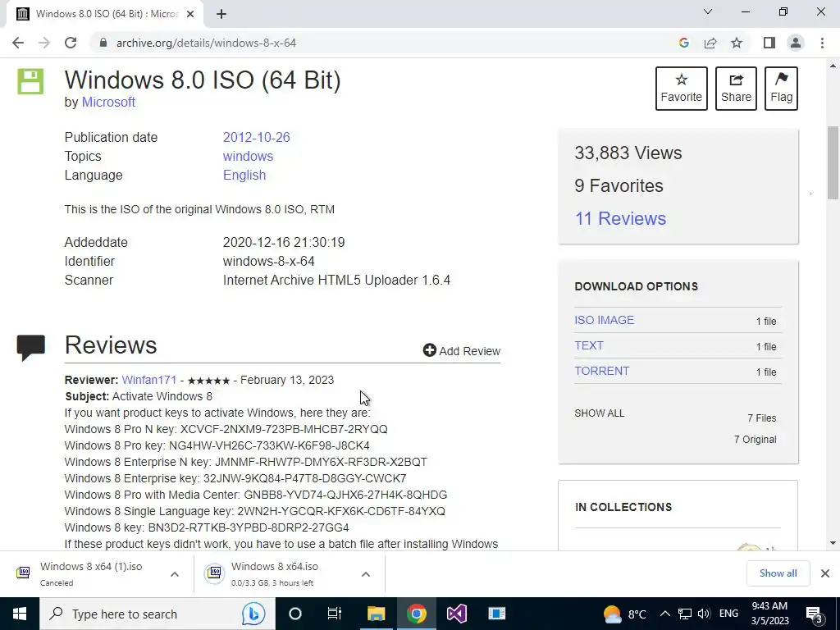Click the share page icon in address bar
The image size is (840, 630).
click(710, 43)
